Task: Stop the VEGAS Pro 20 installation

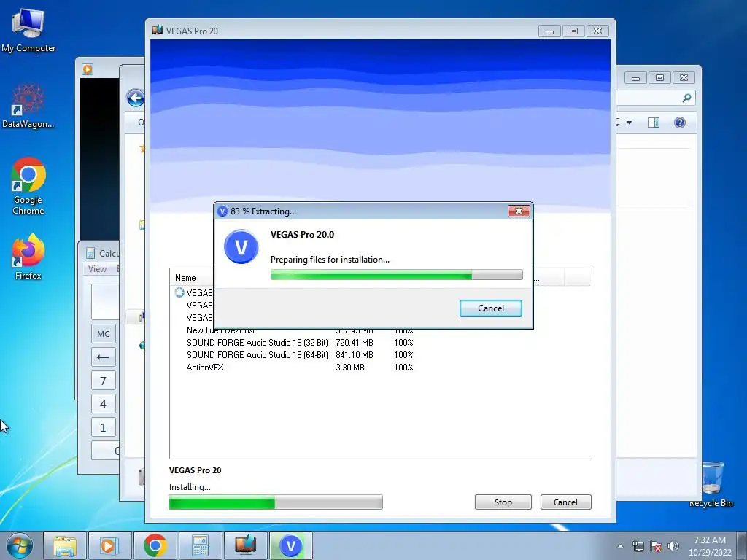Action: (x=503, y=502)
